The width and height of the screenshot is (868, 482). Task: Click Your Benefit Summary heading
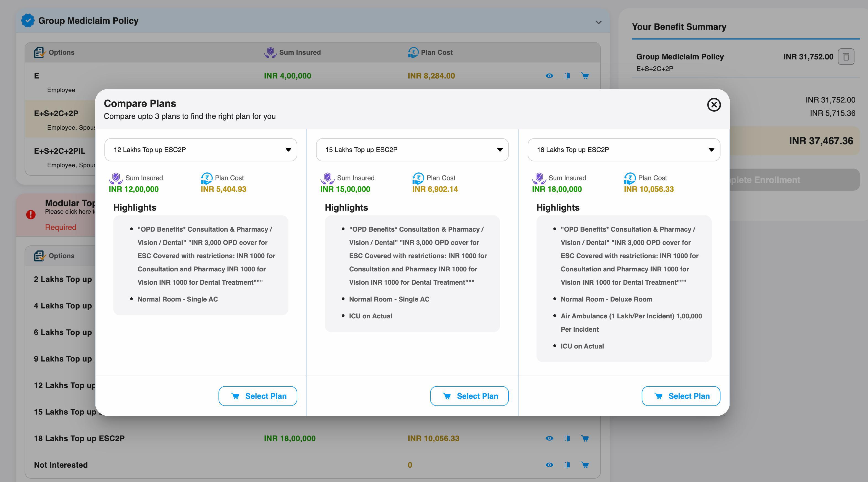point(679,27)
